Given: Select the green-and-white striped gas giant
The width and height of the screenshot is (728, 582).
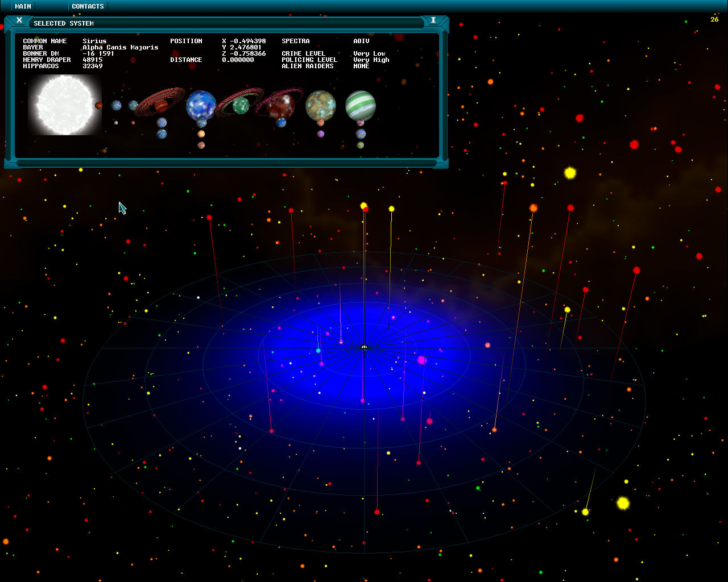Looking at the screenshot, I should [360, 106].
